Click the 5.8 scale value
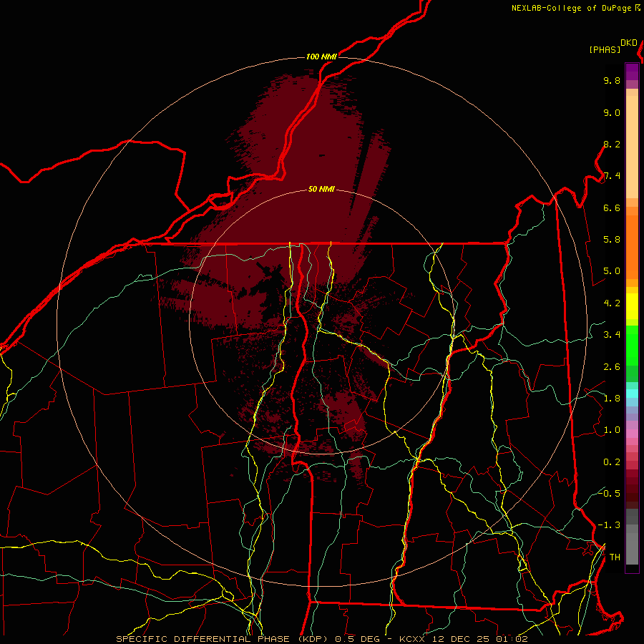 coord(612,240)
